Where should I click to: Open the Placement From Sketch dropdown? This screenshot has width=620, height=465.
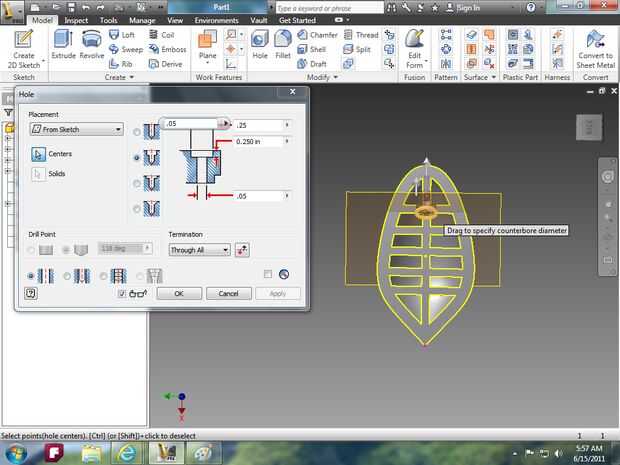77,129
